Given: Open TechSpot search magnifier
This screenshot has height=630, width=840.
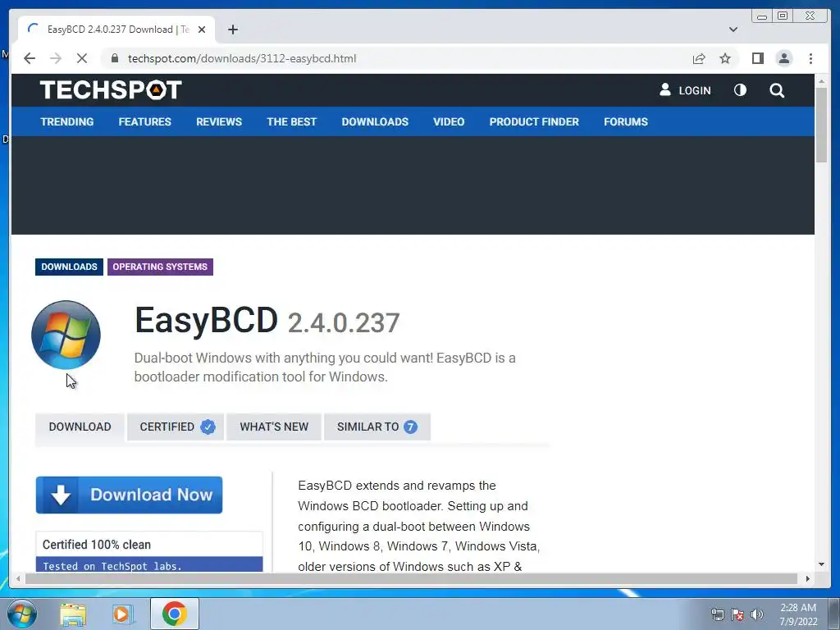Looking at the screenshot, I should coord(777,90).
